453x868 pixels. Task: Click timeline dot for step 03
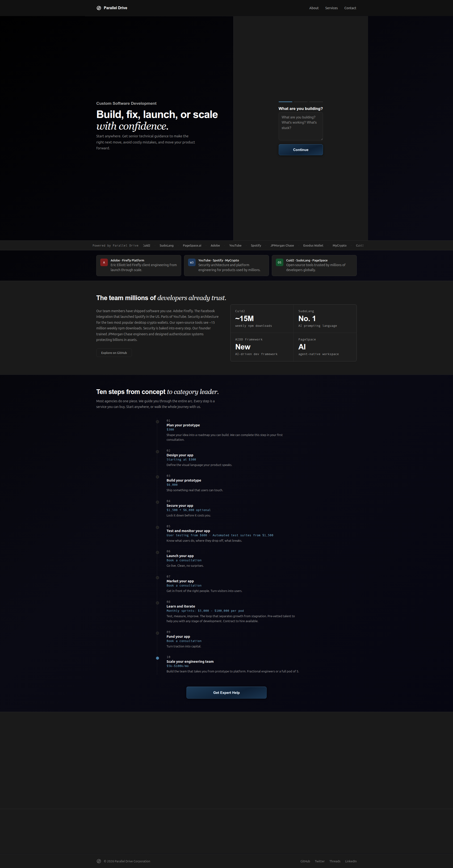(x=157, y=477)
